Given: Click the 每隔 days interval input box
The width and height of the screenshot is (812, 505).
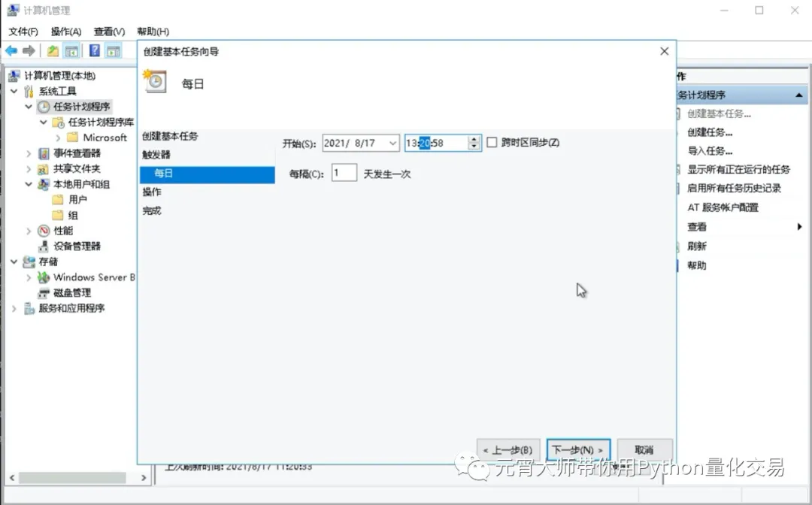Looking at the screenshot, I should pos(344,173).
